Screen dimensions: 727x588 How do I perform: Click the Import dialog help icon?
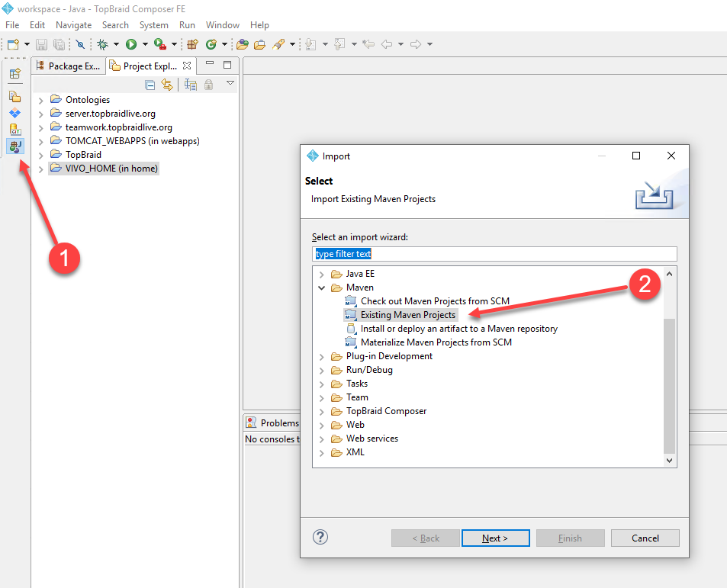coord(320,538)
